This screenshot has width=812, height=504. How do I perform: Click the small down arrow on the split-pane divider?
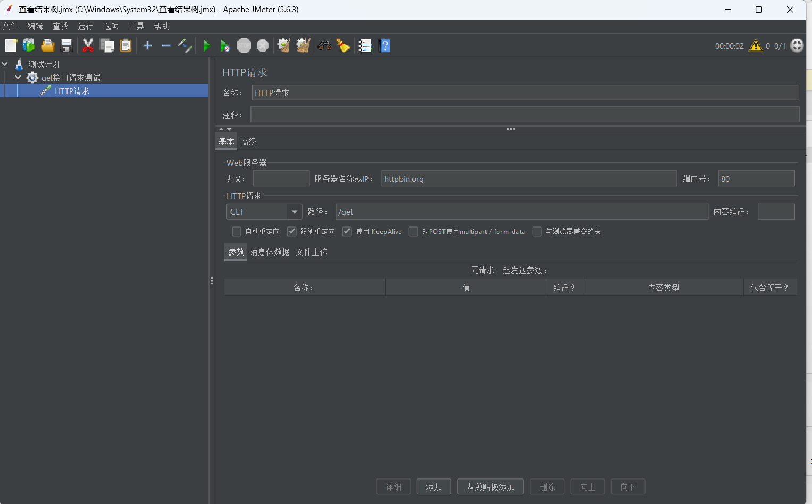pos(229,129)
